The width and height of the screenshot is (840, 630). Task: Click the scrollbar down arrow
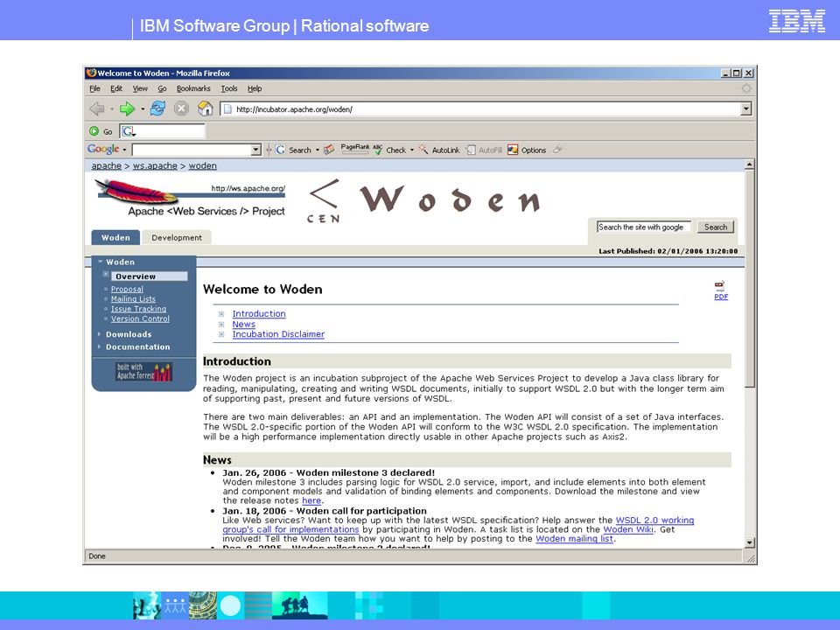[x=750, y=542]
